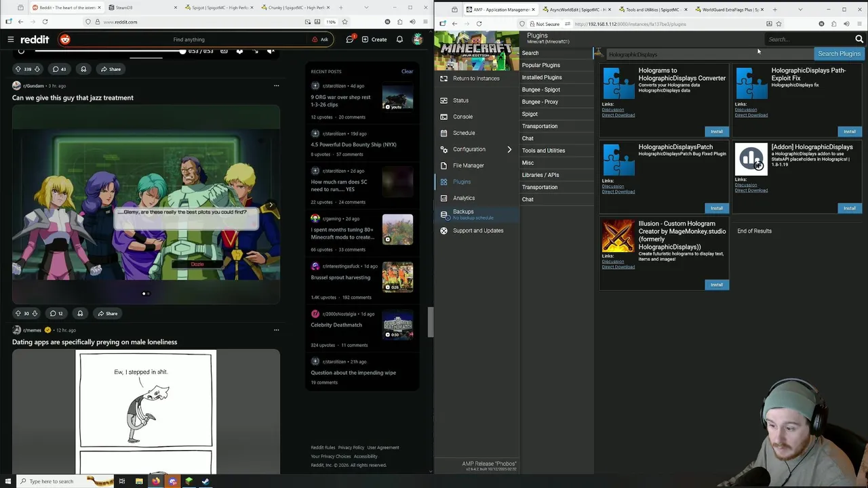Click the Windows Start button
This screenshot has height=488, width=868.
pos(8,481)
